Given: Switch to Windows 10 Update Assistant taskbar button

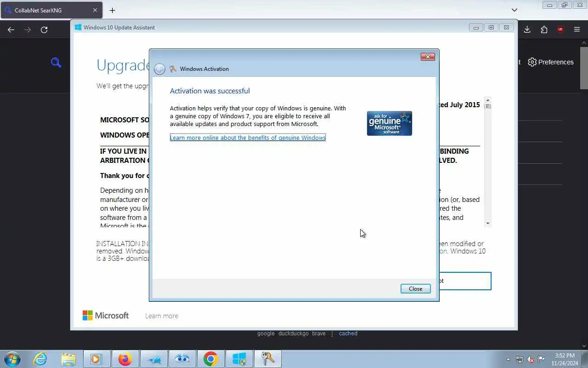Looking at the screenshot, I should click(x=239, y=359).
